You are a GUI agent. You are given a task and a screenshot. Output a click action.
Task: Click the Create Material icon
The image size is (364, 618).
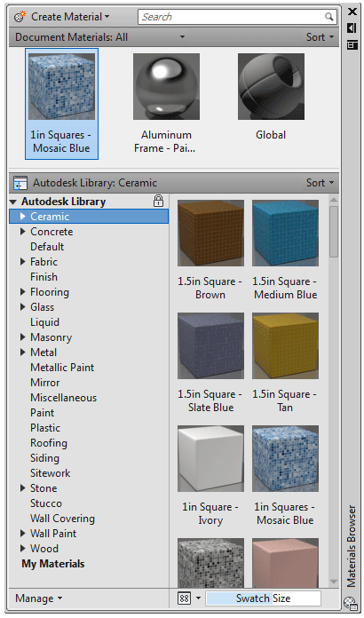click(x=20, y=17)
